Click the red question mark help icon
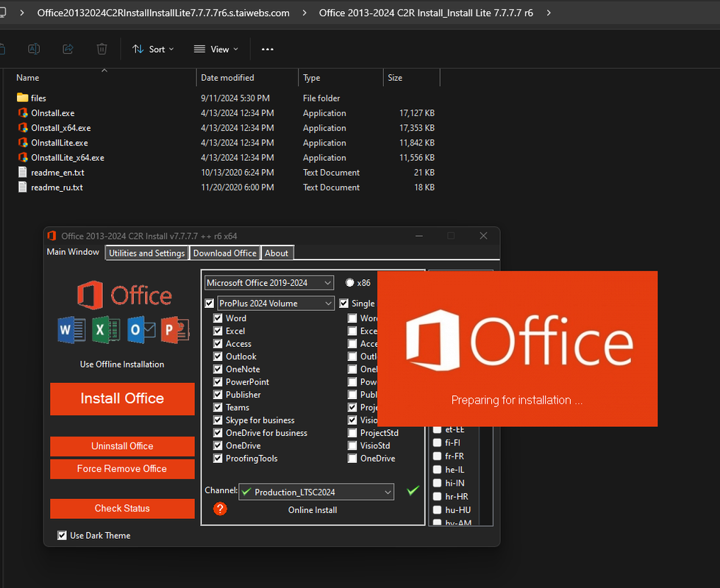720x588 pixels. point(220,509)
